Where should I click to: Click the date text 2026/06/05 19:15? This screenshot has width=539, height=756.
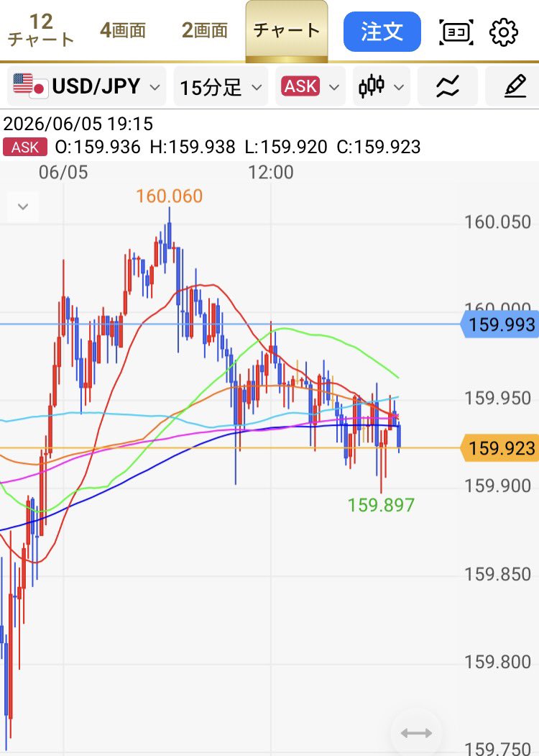point(78,124)
